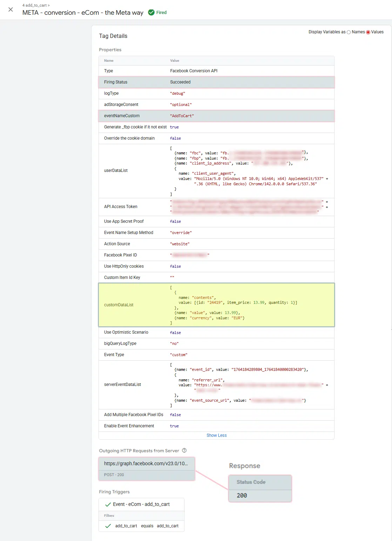The height and width of the screenshot is (541, 392).
Task: Click the add_to_cart filter checkmark icon
Action: pos(108,526)
